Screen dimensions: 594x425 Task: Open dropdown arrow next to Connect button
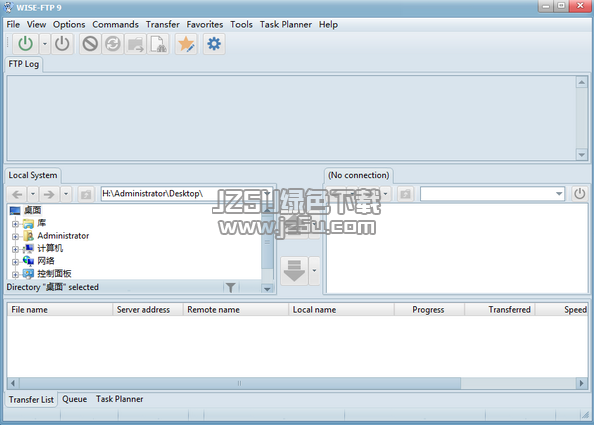(45, 44)
